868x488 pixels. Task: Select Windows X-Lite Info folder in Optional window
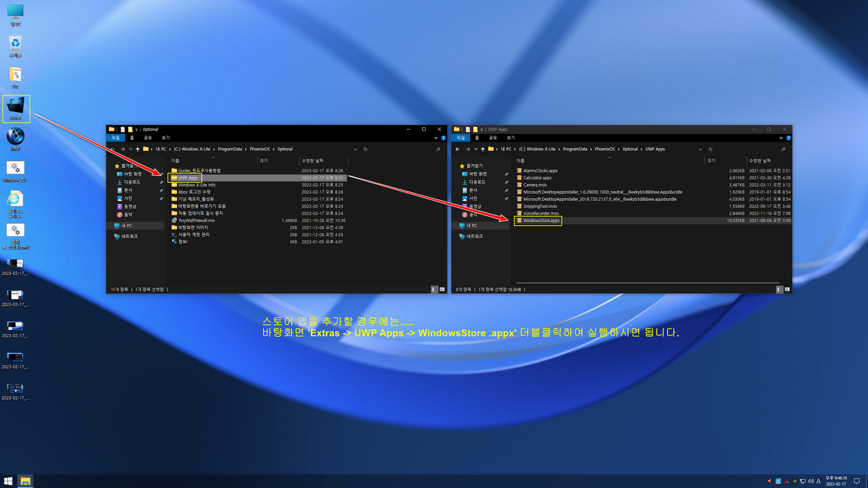pos(197,185)
